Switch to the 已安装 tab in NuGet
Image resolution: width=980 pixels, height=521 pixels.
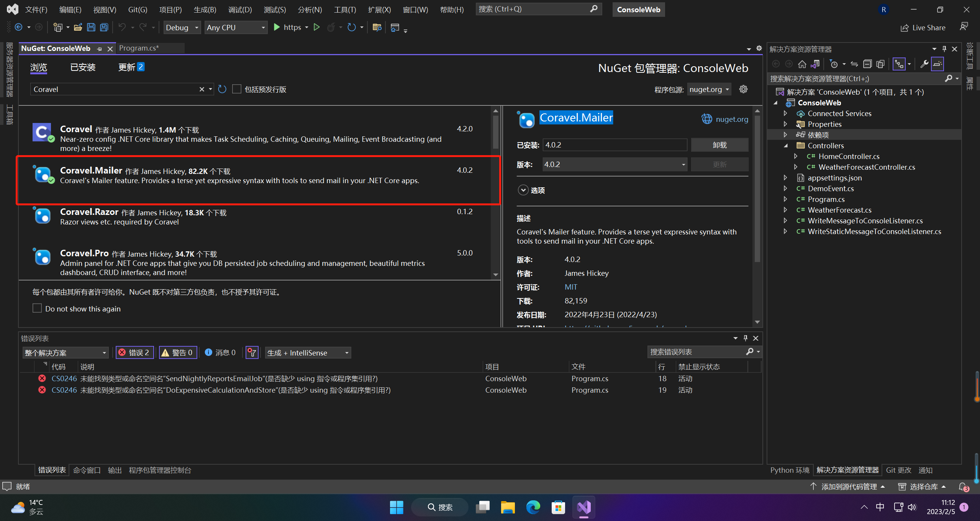point(82,67)
